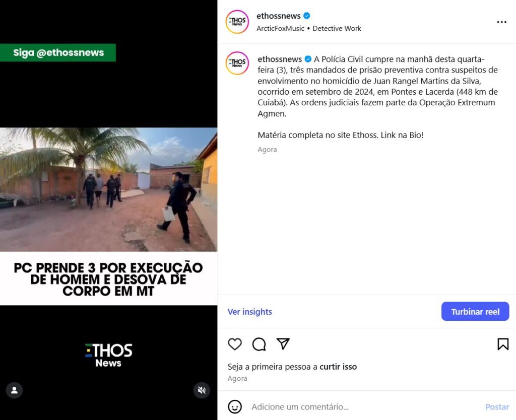
Task: Click the curtir isso link
Action: click(x=338, y=367)
